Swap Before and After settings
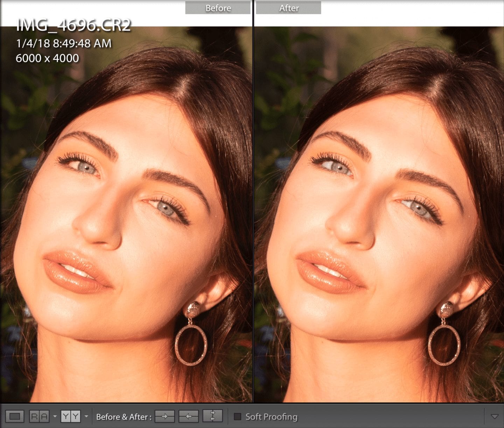 click(x=212, y=416)
